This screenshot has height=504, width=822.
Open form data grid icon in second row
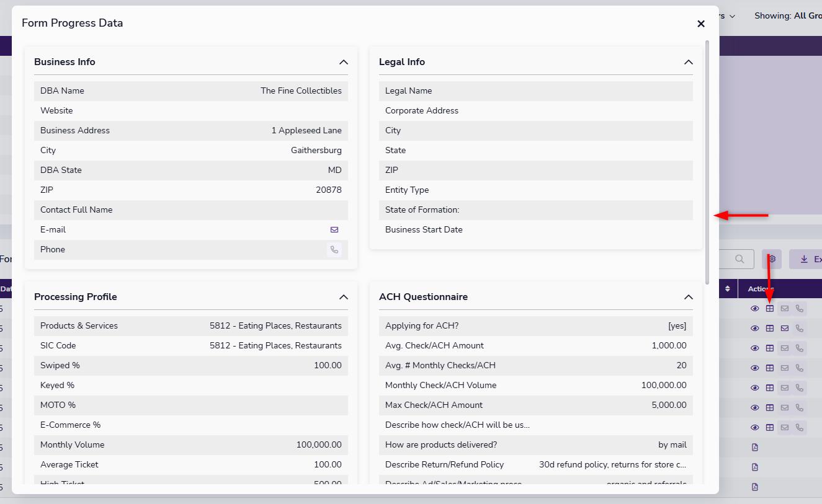(x=770, y=329)
